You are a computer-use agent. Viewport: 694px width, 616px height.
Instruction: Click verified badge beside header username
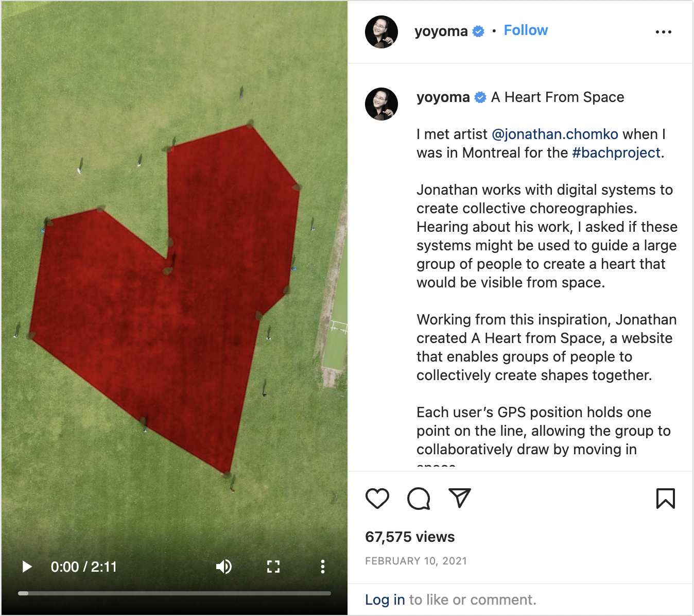[478, 31]
